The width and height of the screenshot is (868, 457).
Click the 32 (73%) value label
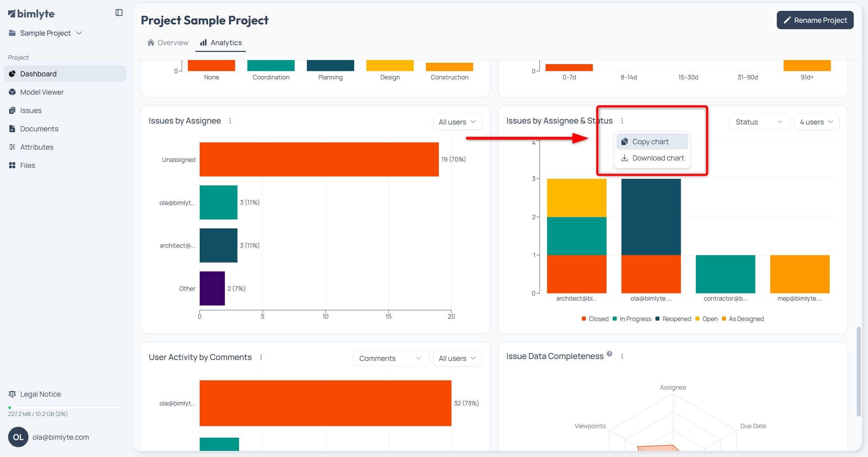click(x=466, y=403)
